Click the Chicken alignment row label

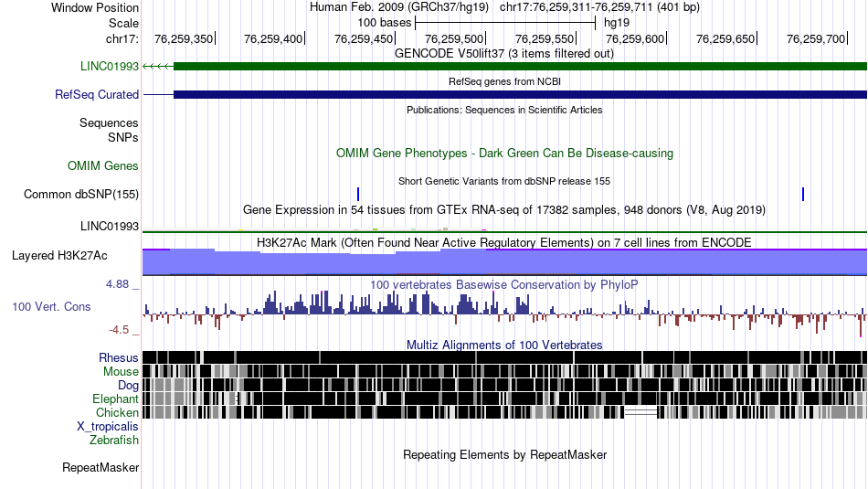[117, 412]
